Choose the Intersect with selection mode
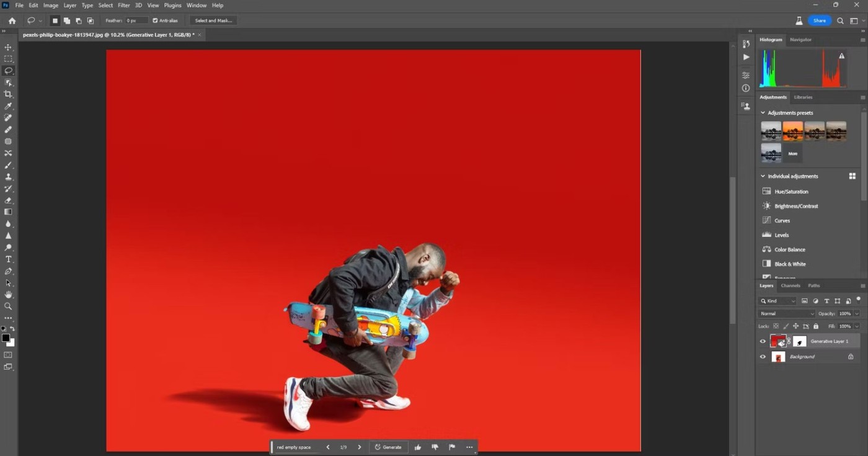 tap(90, 20)
